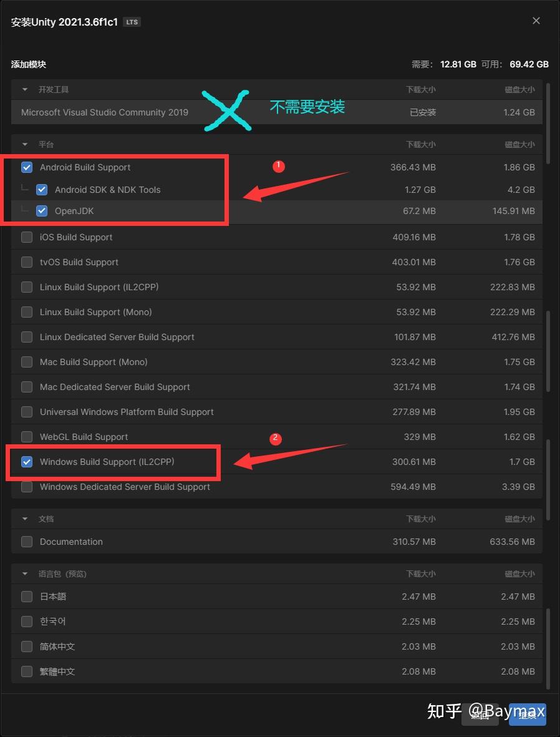Screen dimensions: 560x737
Task: Click the 1.27 GB download size
Action: [420, 190]
